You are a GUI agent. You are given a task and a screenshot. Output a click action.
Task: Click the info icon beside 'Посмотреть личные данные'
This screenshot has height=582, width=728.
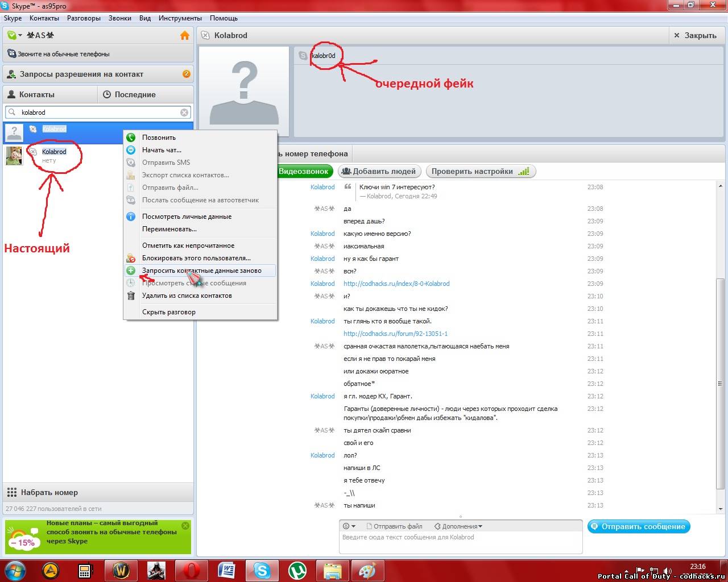131,217
